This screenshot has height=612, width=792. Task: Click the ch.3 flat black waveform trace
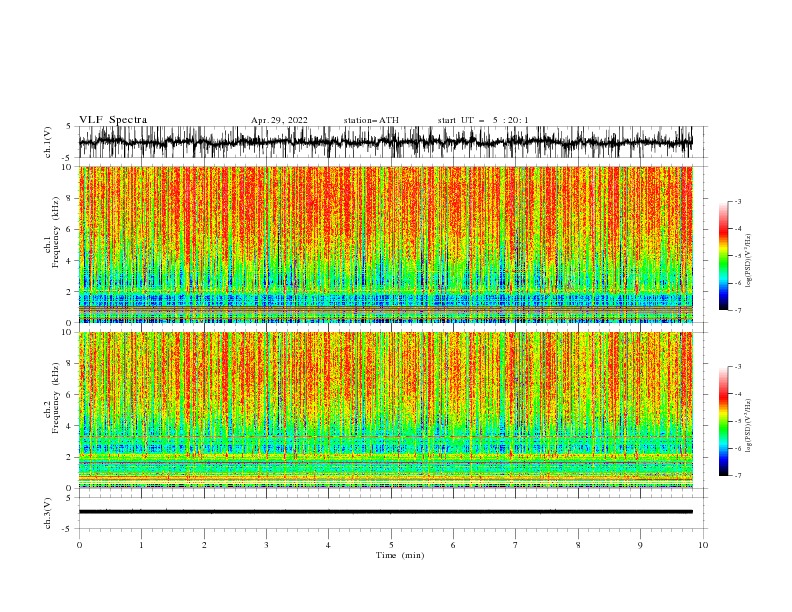point(385,512)
